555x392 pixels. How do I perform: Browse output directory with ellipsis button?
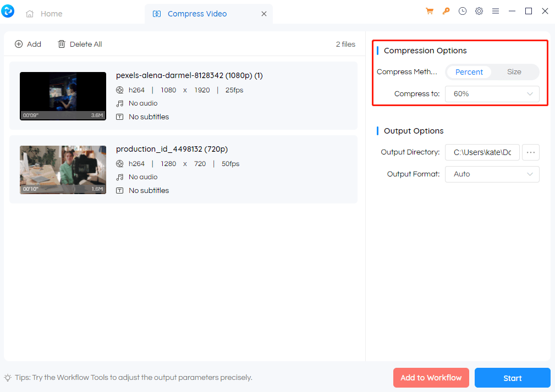[x=530, y=152]
